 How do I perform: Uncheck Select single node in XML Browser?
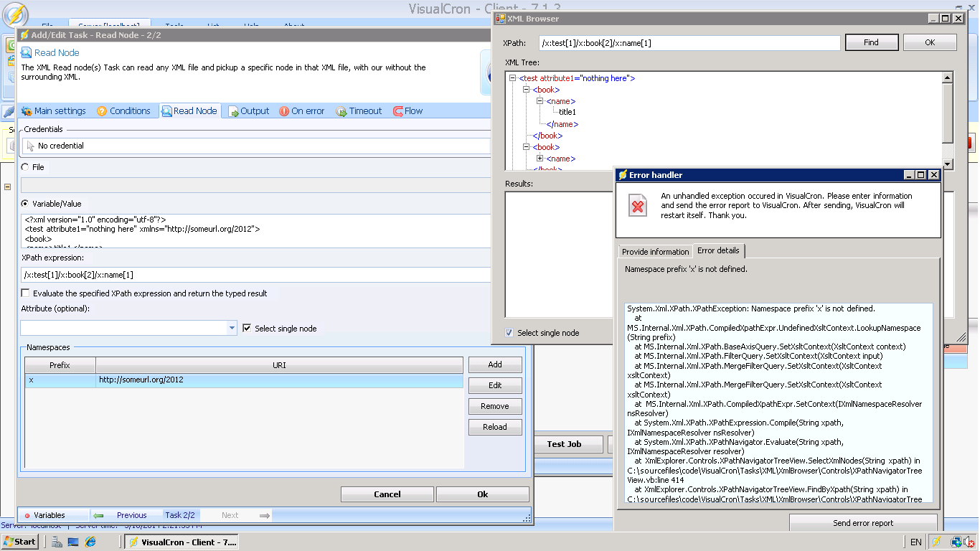click(509, 333)
